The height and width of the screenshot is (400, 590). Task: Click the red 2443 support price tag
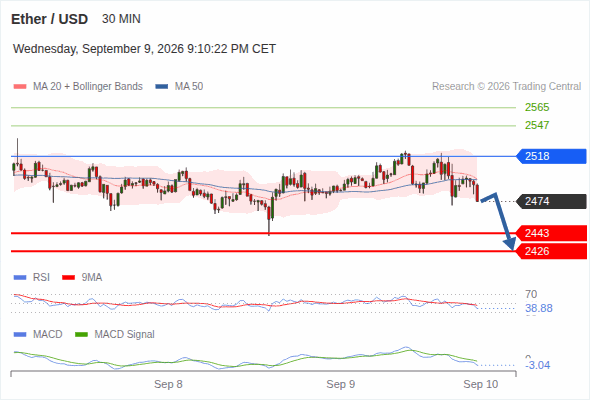pos(551,233)
